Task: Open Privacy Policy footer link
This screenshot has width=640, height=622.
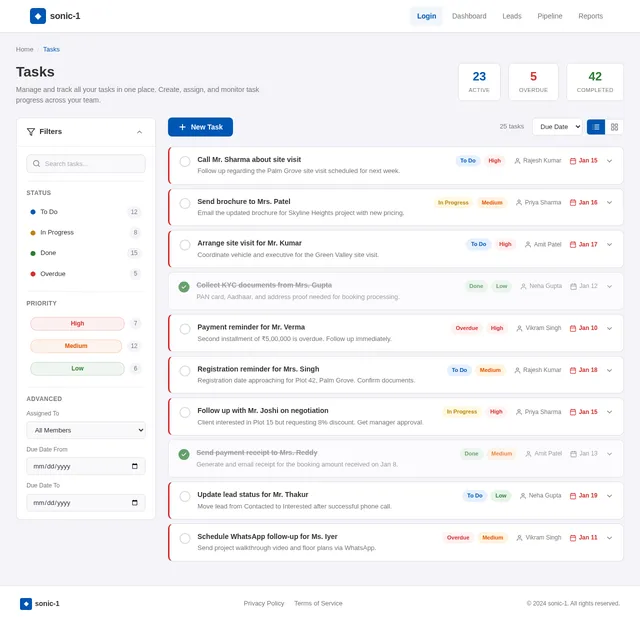Action: tap(264, 603)
